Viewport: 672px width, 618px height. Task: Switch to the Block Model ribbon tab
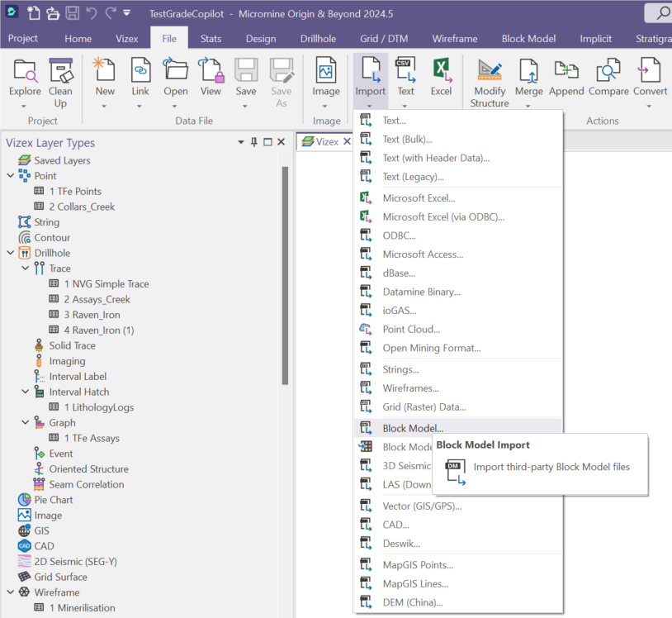528,38
